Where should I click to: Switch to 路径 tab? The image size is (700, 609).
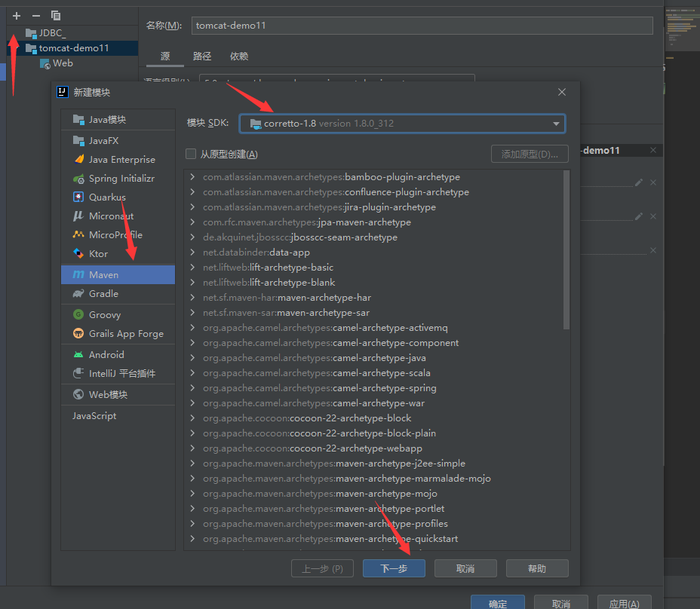(x=202, y=57)
